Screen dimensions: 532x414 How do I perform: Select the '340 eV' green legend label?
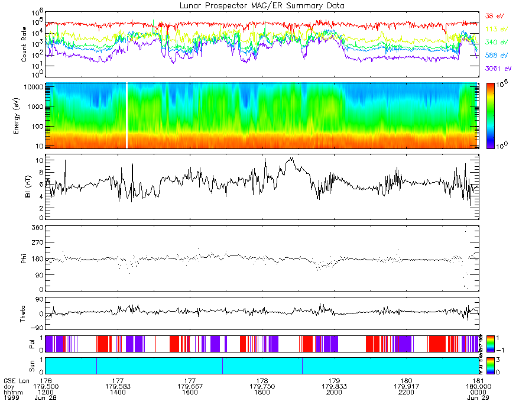coord(497,42)
